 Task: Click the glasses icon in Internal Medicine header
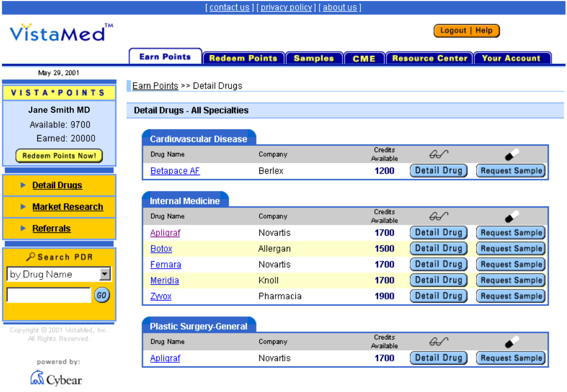tap(439, 216)
